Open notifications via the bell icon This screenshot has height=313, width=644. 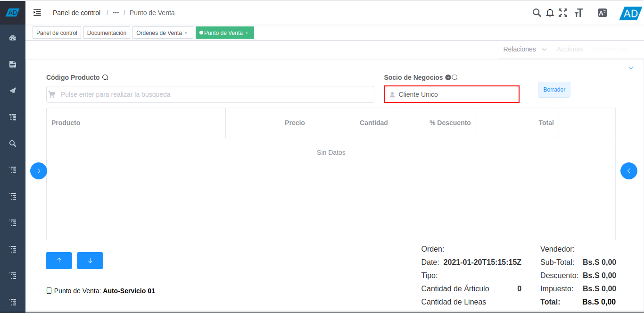(x=550, y=13)
